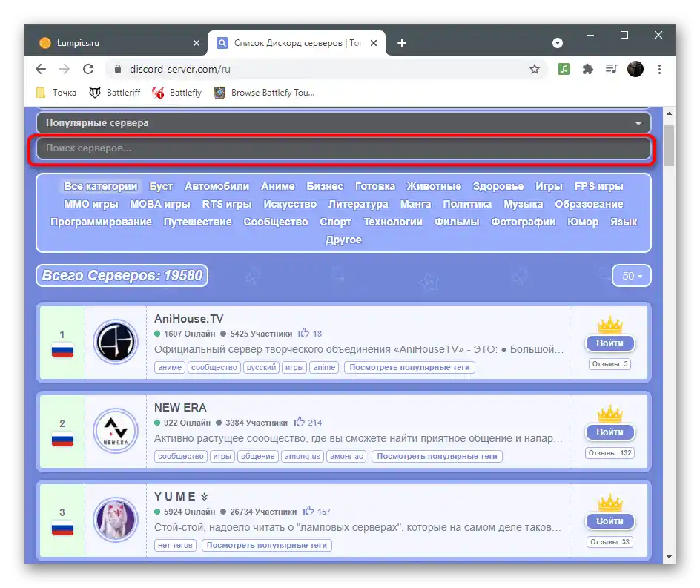Click like thumb icon for Y U M E
Image resolution: width=700 pixels, height=588 pixels.
[x=308, y=511]
